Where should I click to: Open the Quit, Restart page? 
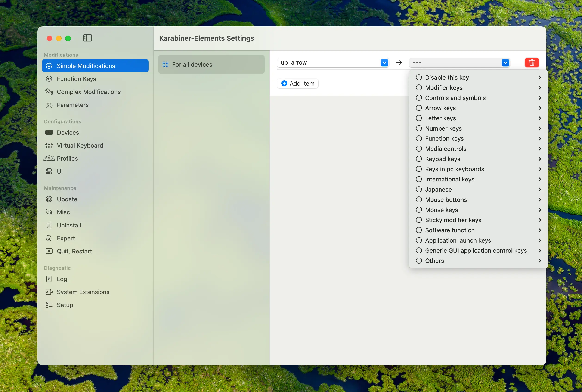(95, 251)
